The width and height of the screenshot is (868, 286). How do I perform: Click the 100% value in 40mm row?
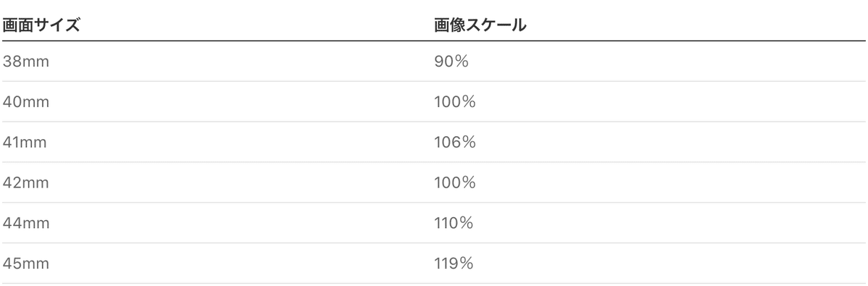click(x=454, y=102)
